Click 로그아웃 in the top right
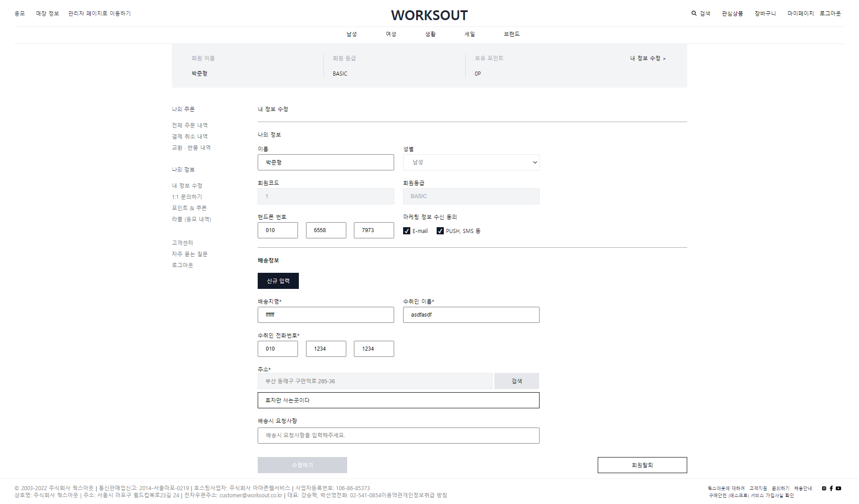Screen dimensions: 859x504 830,13
